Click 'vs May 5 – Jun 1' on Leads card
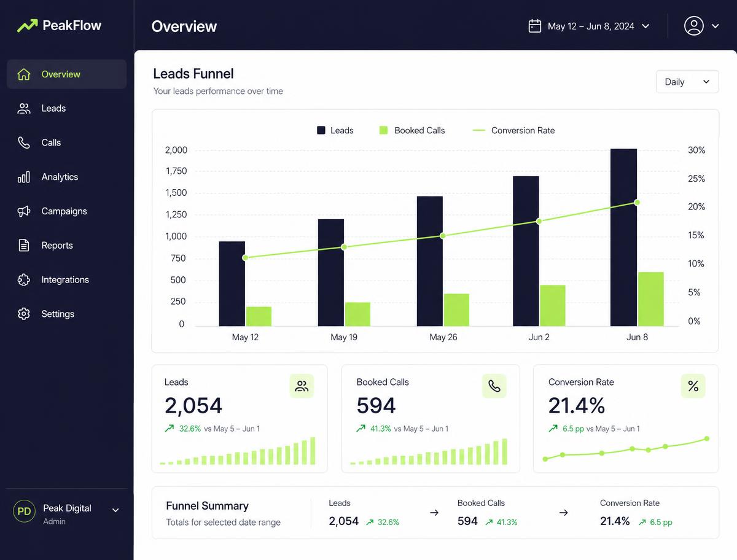The height and width of the screenshot is (560, 737). pos(232,429)
